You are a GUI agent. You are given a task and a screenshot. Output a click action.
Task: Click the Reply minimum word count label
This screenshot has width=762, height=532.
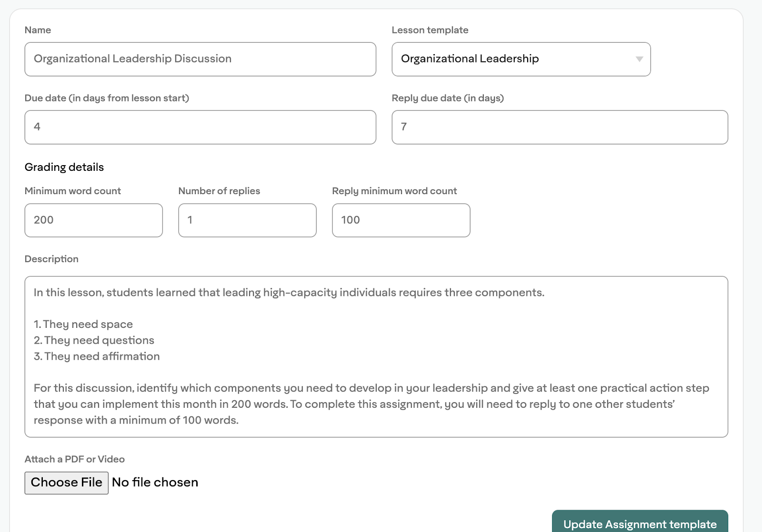point(394,191)
